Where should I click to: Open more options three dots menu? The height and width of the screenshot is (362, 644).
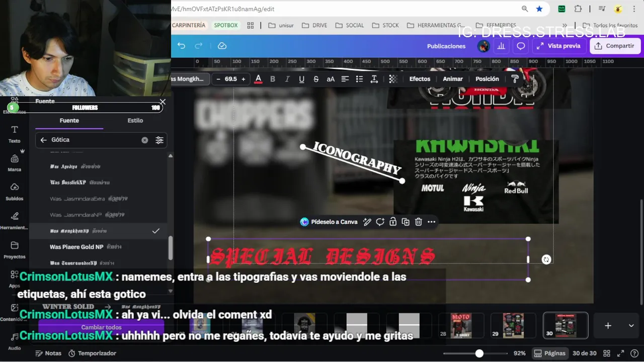pos(431,222)
